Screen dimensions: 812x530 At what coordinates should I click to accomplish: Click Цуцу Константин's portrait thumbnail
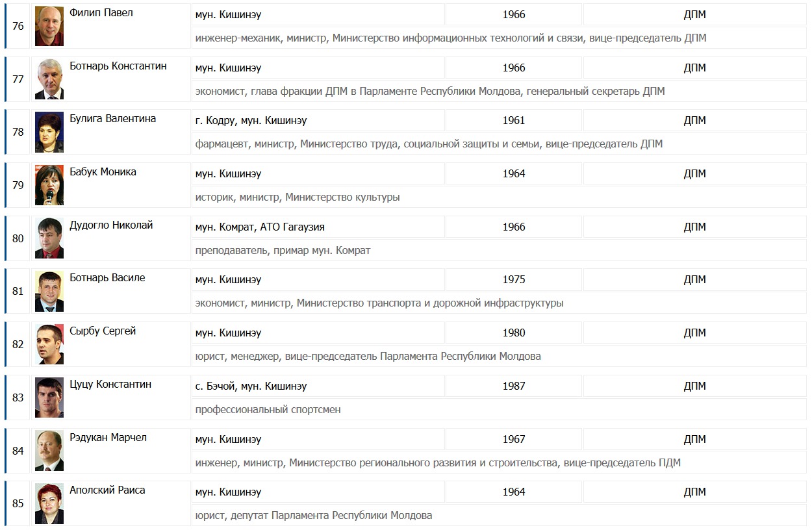coord(49,397)
